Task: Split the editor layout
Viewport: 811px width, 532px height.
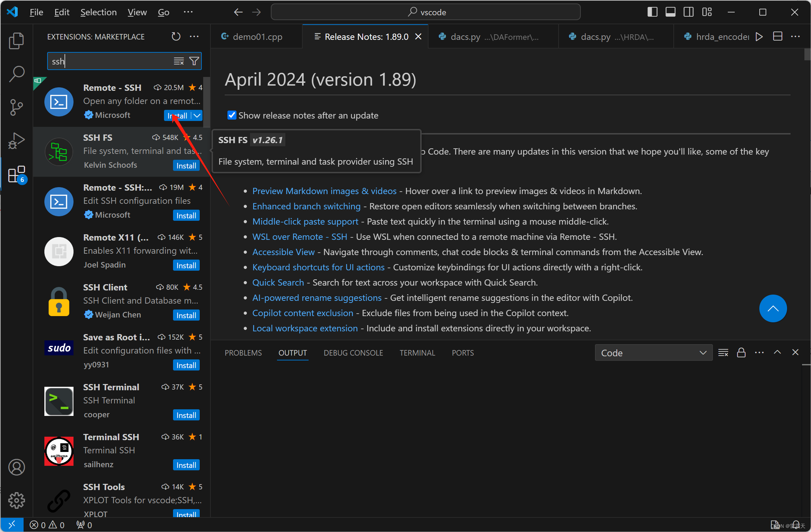Action: coord(778,36)
